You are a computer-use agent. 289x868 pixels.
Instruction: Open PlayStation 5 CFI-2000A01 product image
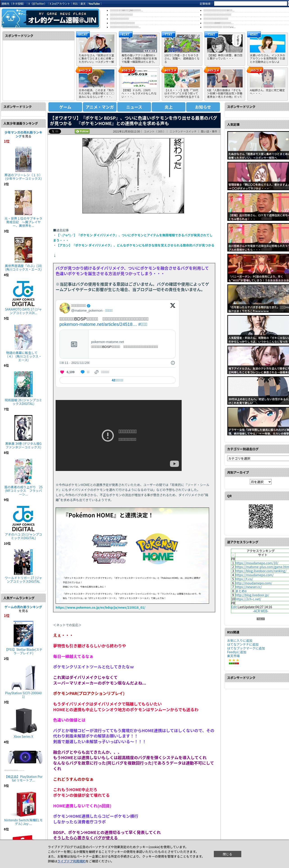pos(23,677)
